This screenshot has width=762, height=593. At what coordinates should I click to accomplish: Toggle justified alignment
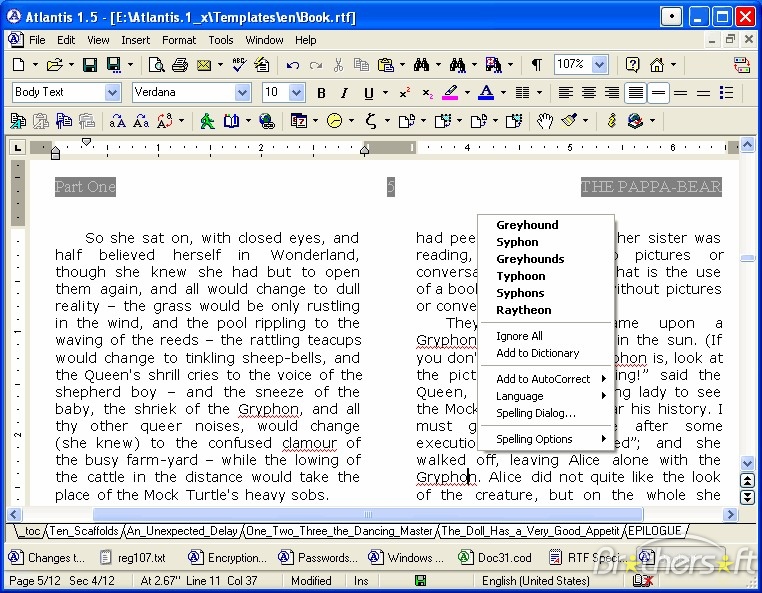(x=636, y=92)
